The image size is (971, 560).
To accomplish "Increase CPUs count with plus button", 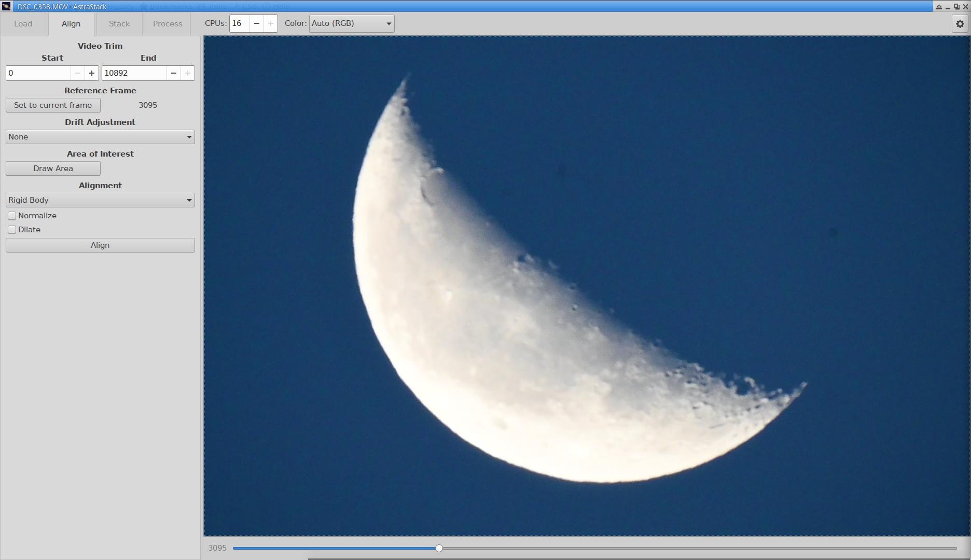I will [270, 24].
